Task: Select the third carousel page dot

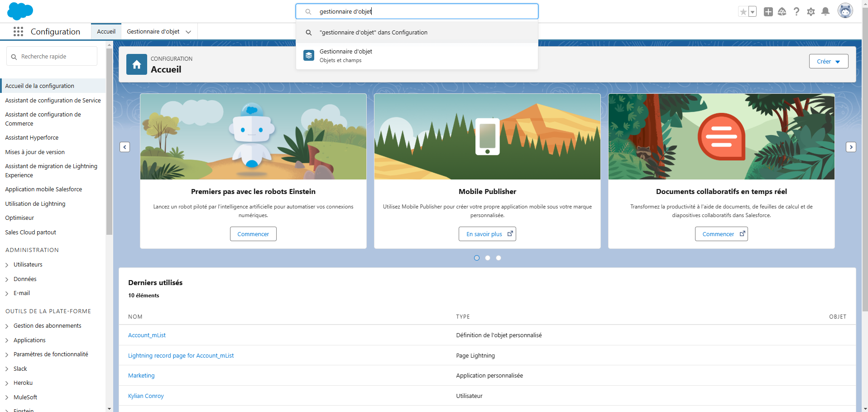Action: tap(499, 258)
